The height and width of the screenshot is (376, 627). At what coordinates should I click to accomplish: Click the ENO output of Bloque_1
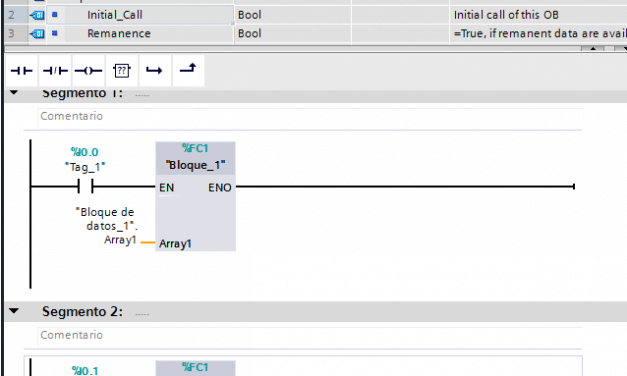click(x=220, y=188)
